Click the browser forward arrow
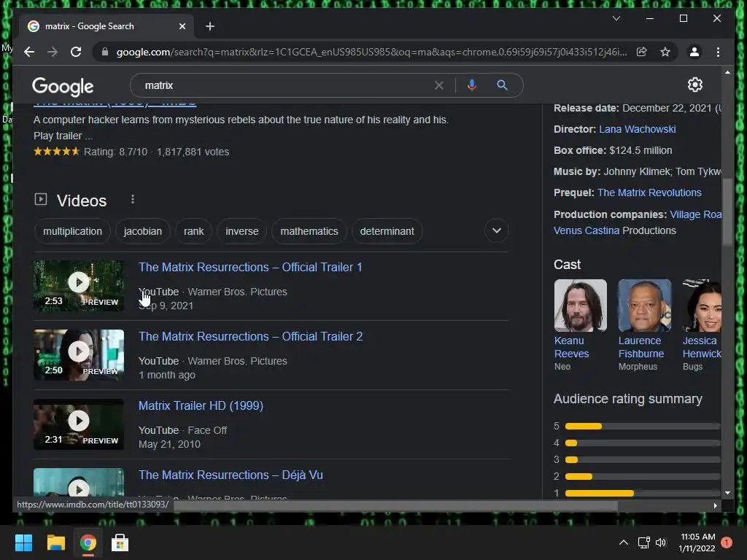This screenshot has height=560, width=747. pyautogui.click(x=53, y=52)
